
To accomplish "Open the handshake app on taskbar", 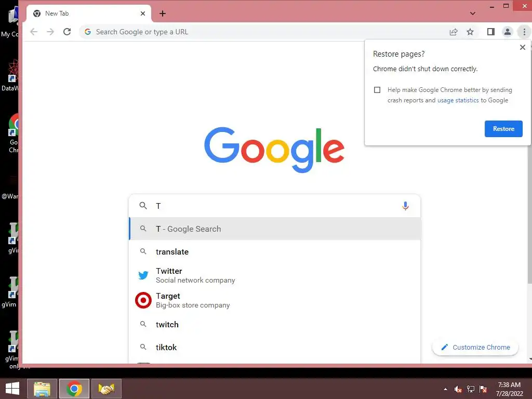I will (x=107, y=389).
